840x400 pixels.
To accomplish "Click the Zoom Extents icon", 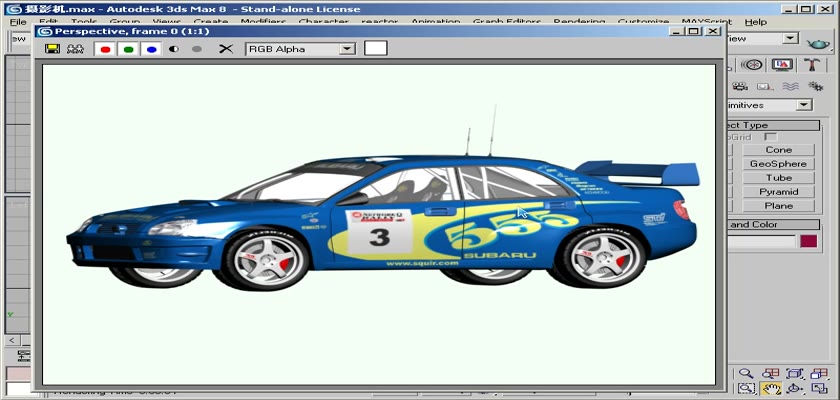I will point(795,374).
